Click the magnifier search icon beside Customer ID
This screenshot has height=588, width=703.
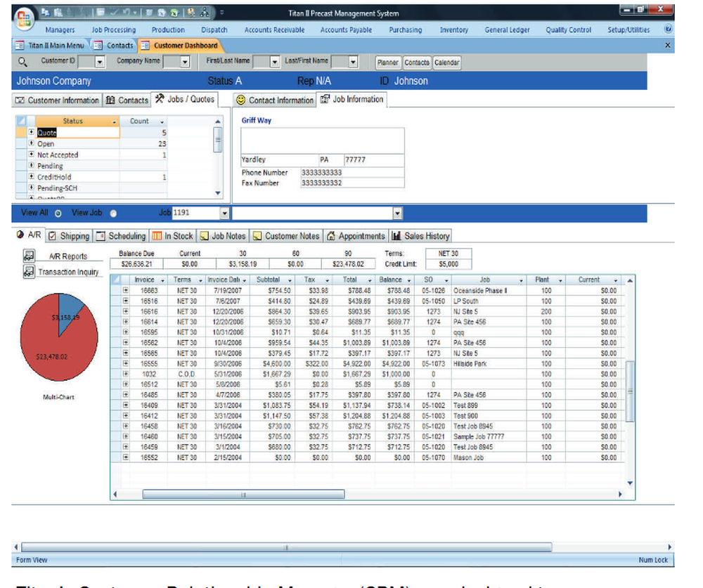click(x=22, y=62)
